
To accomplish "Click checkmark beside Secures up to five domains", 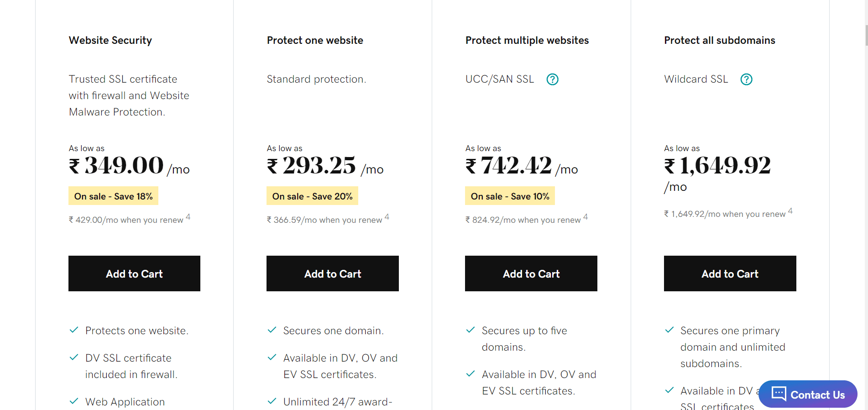I will coord(471,330).
